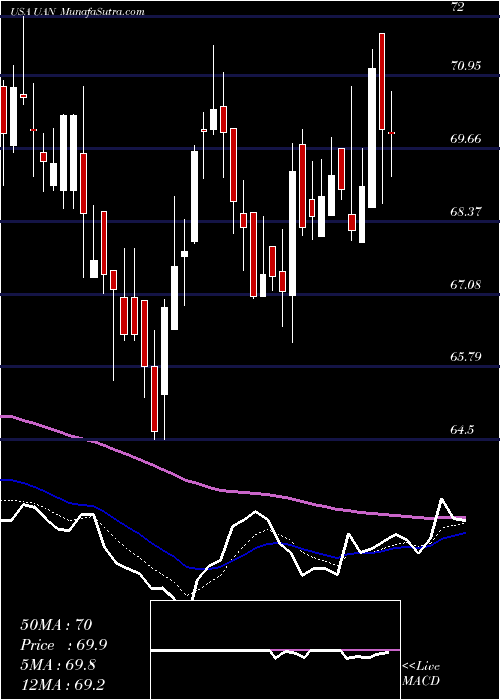
Task: Click the 'Price : 69.9' legend text
Action: pos(63,645)
